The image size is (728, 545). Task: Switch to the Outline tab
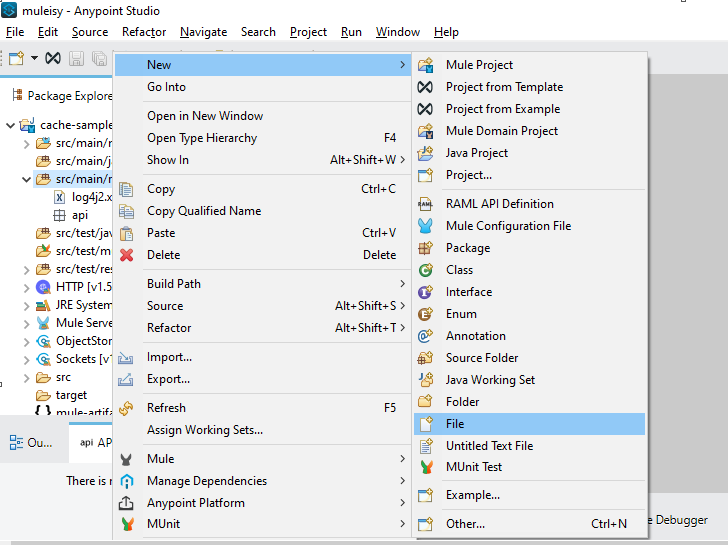click(x=31, y=443)
